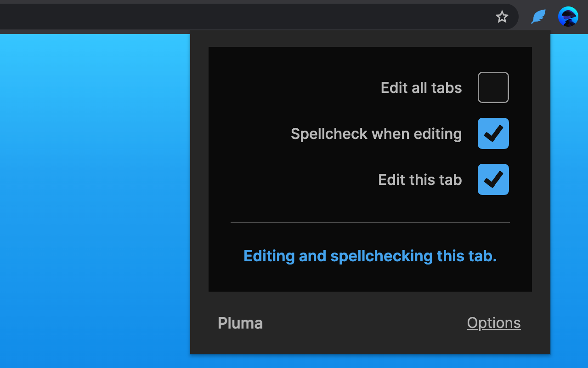Click the "Edit all tabs" label text

coord(421,88)
